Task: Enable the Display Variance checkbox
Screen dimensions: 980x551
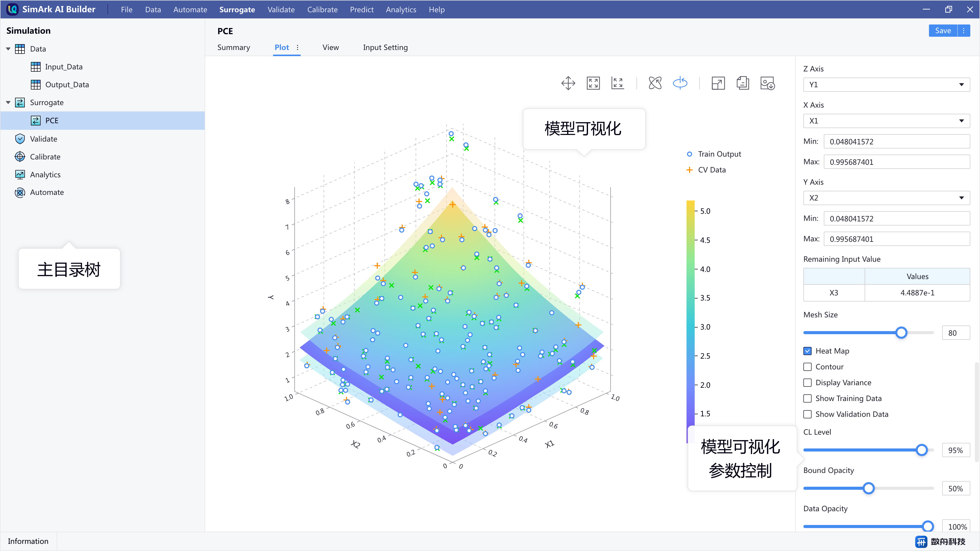Action: (807, 383)
